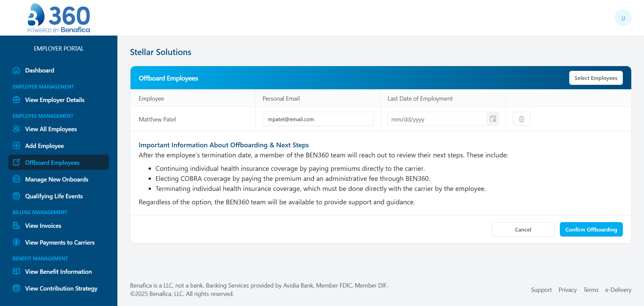
Task: Select the View Employer Details icon
Action: tap(16, 100)
